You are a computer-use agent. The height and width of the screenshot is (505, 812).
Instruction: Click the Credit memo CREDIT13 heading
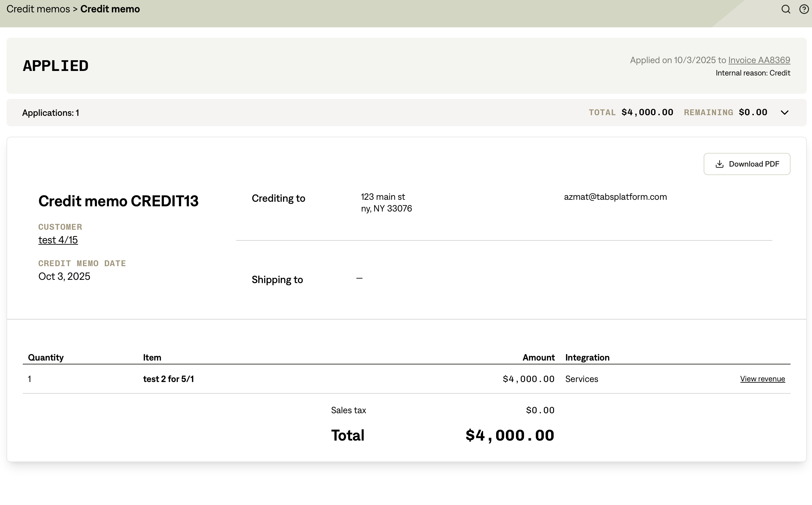pyautogui.click(x=118, y=201)
